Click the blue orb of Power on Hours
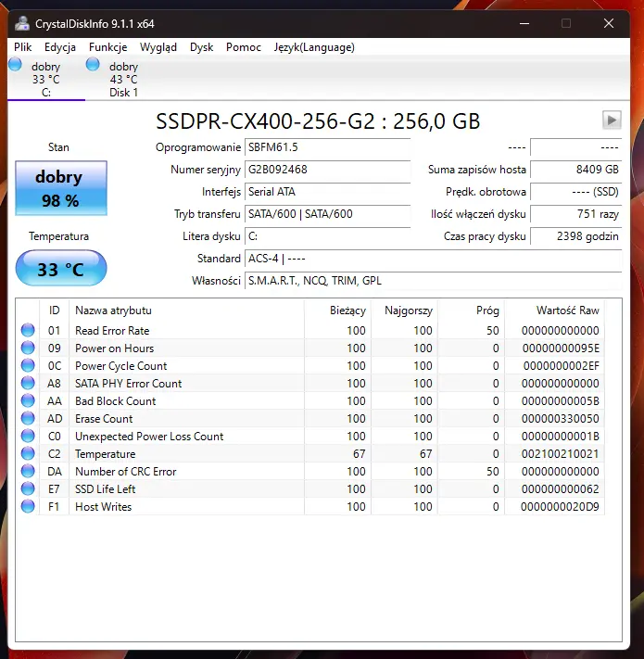Image resolution: width=644 pixels, height=659 pixels. pyautogui.click(x=28, y=348)
